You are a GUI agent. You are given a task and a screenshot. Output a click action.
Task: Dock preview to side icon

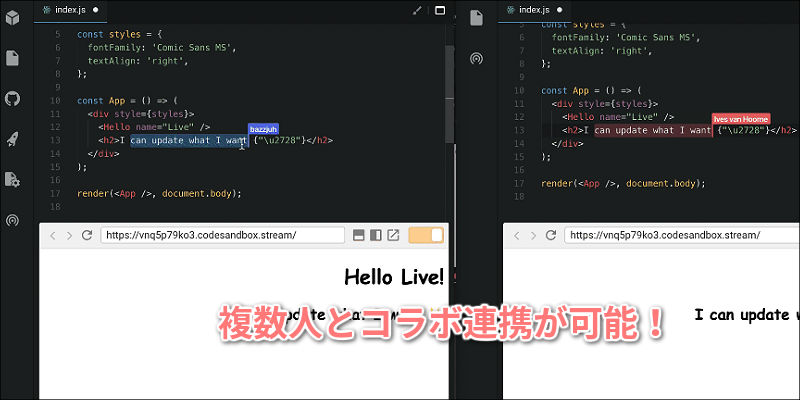(376, 235)
